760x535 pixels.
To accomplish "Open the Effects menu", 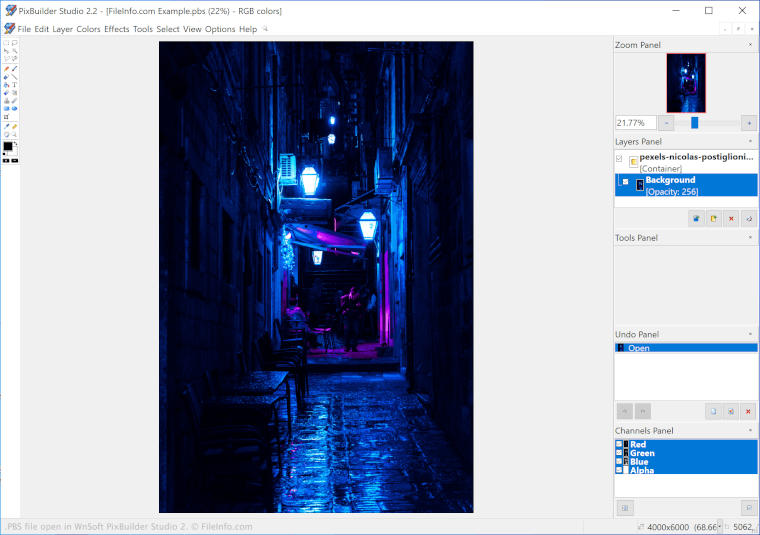I will click(117, 29).
